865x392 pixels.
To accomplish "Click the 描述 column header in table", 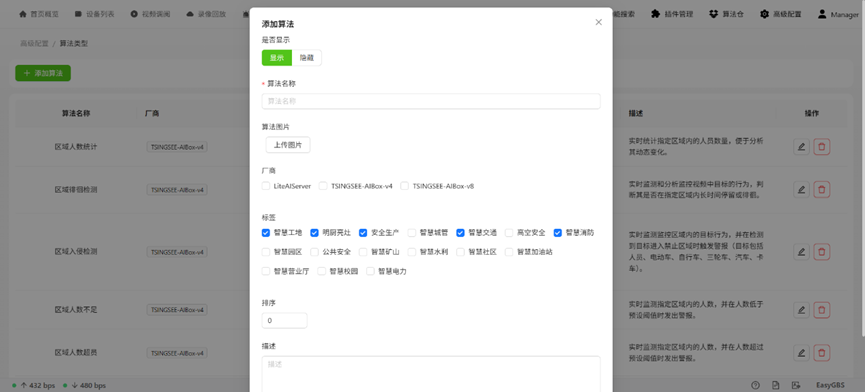I will pos(636,114).
